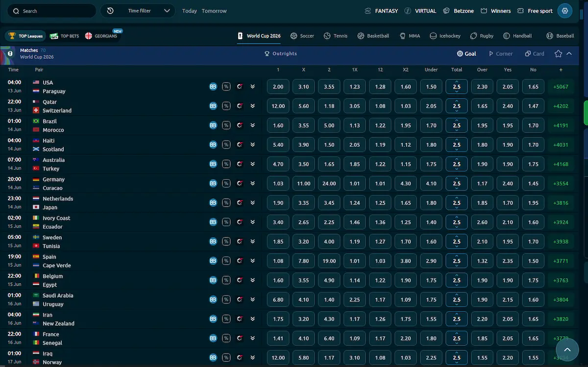Screen dimensions: 588x367
Task: Open the Outrights link
Action: coord(281,53)
